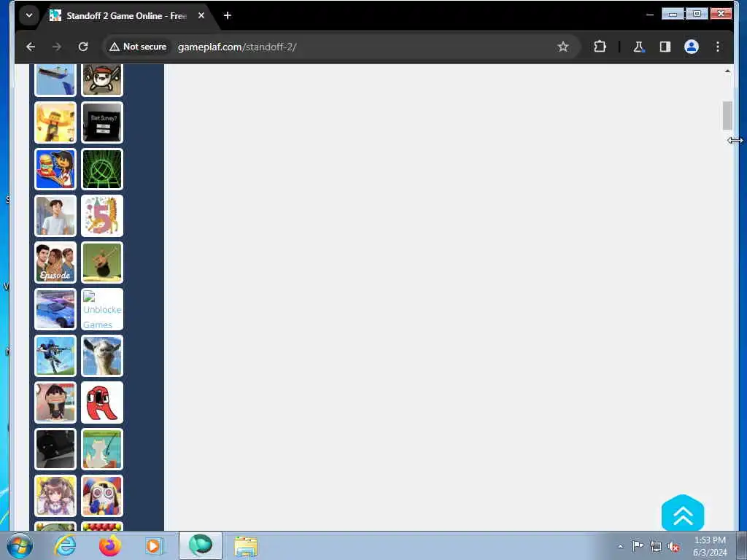Image resolution: width=747 pixels, height=560 pixels.
Task: Launch Firefox from the taskbar
Action: 109,545
